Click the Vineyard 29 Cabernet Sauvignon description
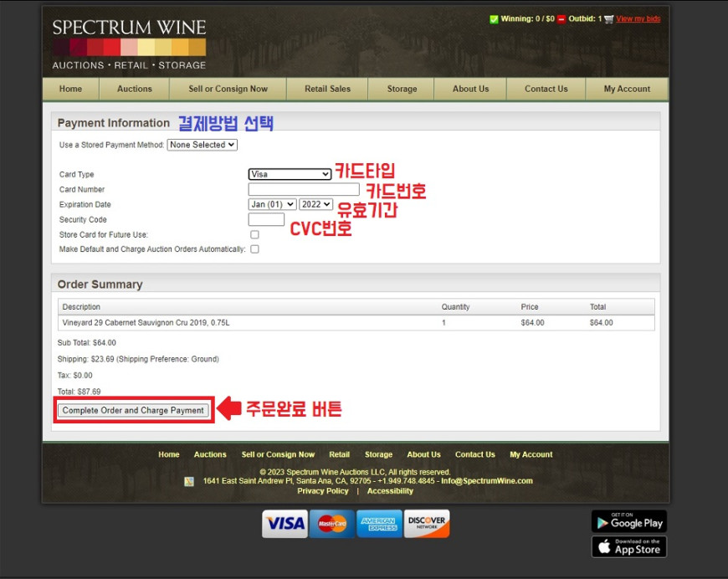 click(146, 323)
